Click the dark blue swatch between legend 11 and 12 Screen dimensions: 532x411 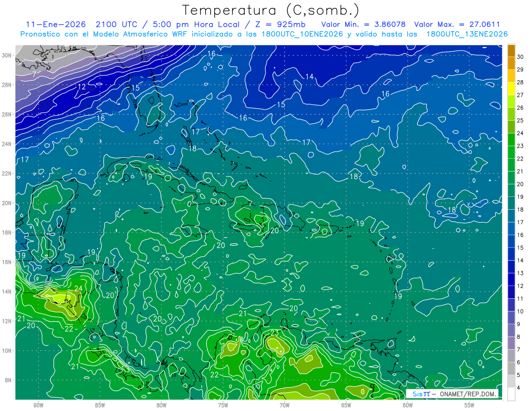pos(511,292)
